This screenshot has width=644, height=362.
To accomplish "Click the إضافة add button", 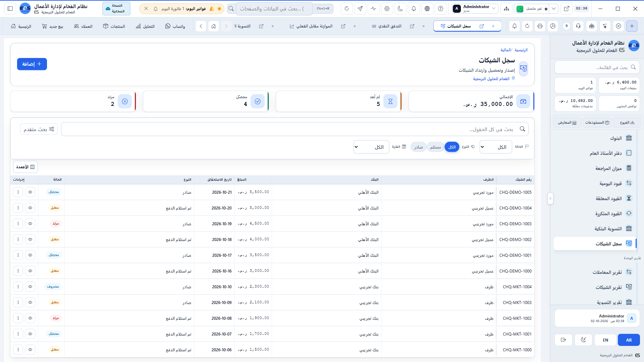I will click(x=32, y=64).
